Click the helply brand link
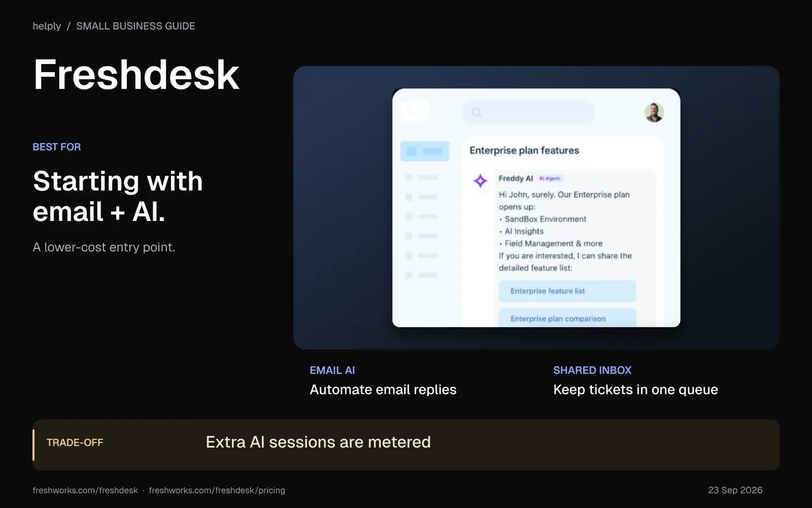Image resolution: width=812 pixels, height=508 pixels. [47, 26]
